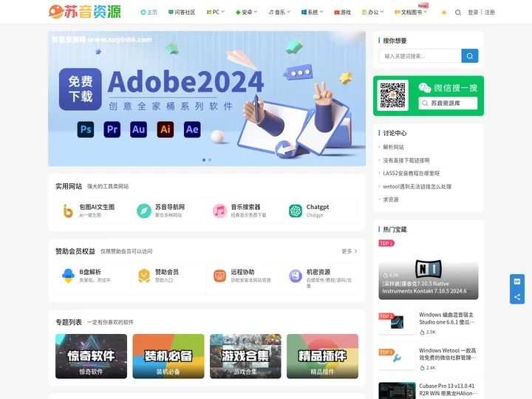
Task: Open TOP 3 Wetool thumbnail
Action: [397, 358]
